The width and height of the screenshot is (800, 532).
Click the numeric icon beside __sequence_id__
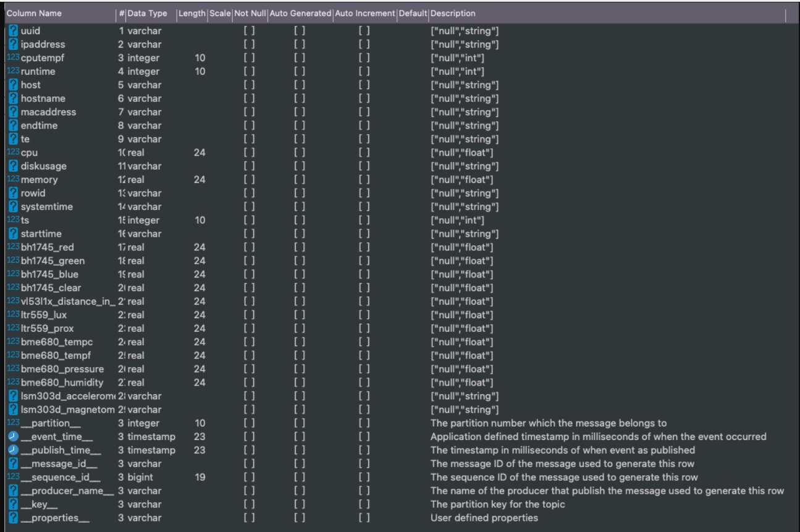coord(13,478)
